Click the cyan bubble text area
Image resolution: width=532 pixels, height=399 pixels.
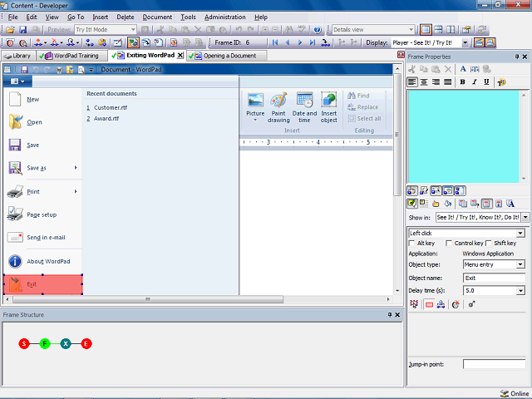click(464, 136)
